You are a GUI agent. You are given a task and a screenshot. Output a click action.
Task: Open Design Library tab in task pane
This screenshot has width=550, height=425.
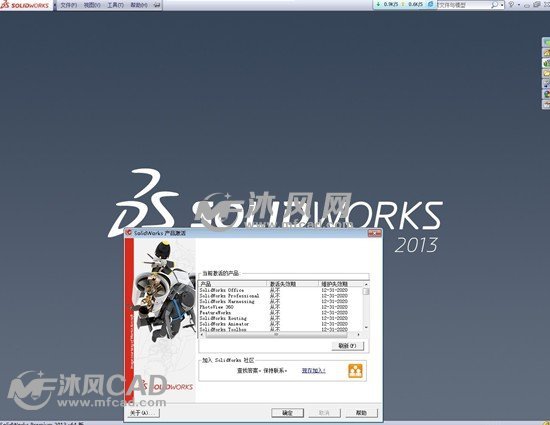click(546, 63)
